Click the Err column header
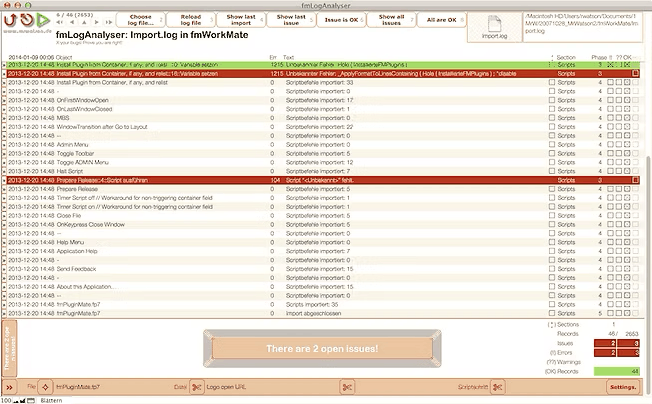Viewport: 652px width, 404px height. [x=273, y=57]
